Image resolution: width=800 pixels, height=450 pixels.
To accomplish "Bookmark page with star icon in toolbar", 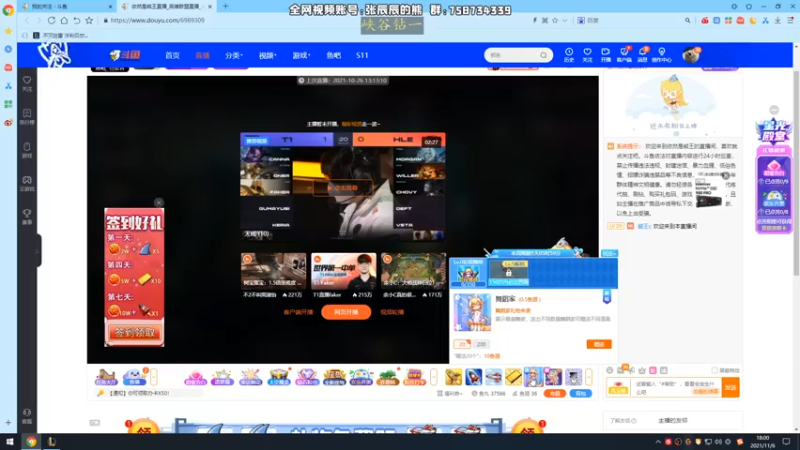I will (89, 20).
